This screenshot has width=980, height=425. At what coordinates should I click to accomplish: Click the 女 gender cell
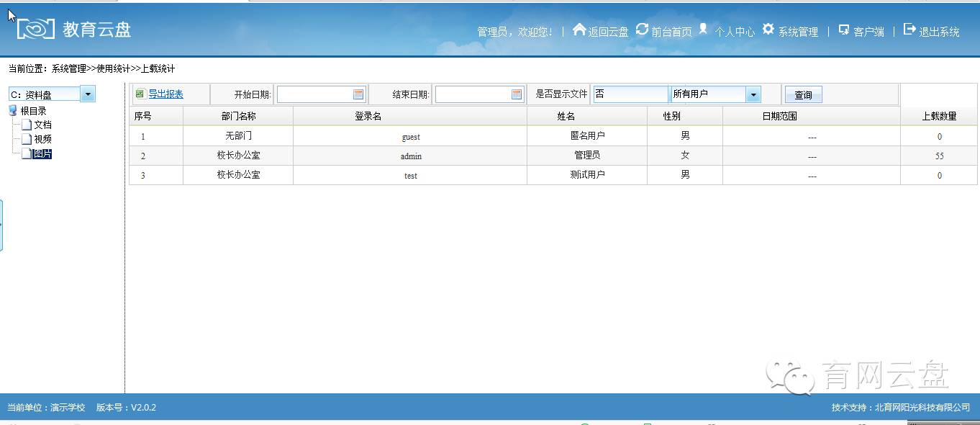click(685, 156)
